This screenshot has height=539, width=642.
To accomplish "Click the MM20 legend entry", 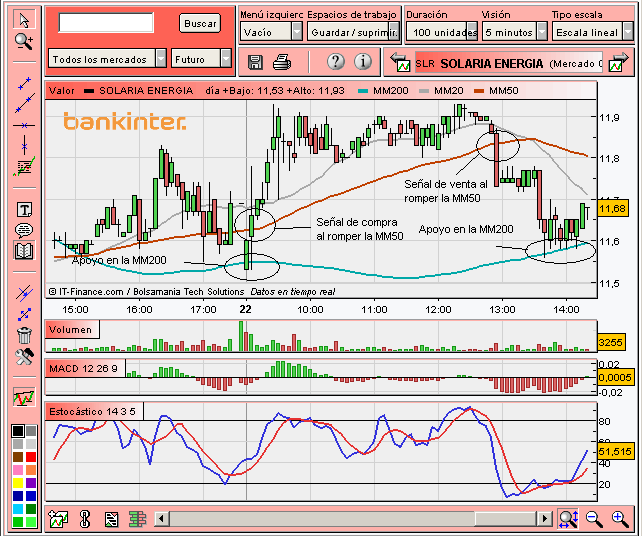I will coord(441,91).
